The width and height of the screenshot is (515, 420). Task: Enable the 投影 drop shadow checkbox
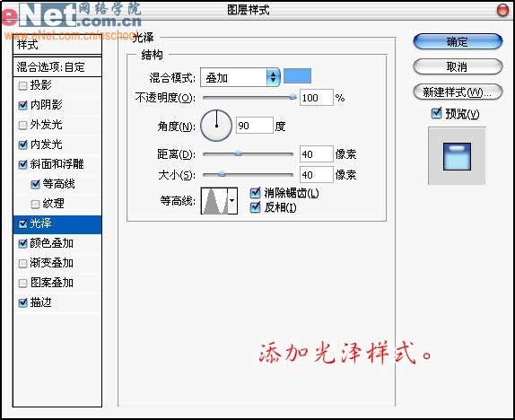click(22, 86)
